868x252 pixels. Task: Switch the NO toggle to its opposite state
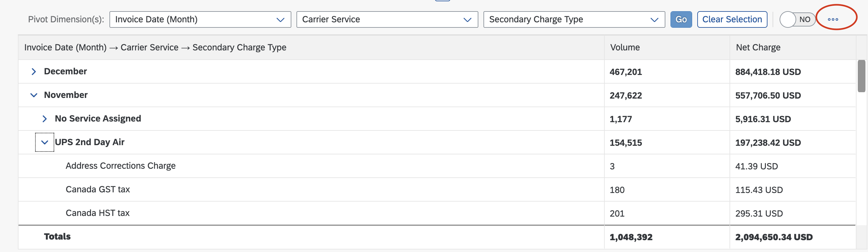pos(798,19)
